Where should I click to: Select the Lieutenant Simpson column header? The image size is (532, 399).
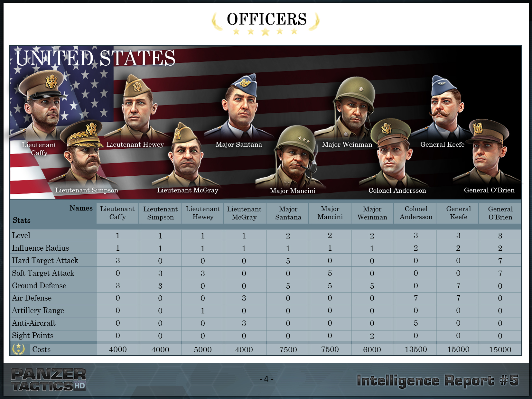(160, 213)
